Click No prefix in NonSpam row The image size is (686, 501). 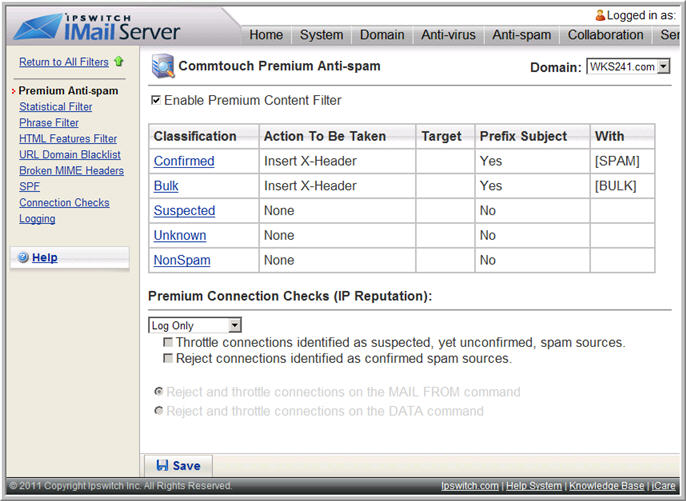coord(487,260)
